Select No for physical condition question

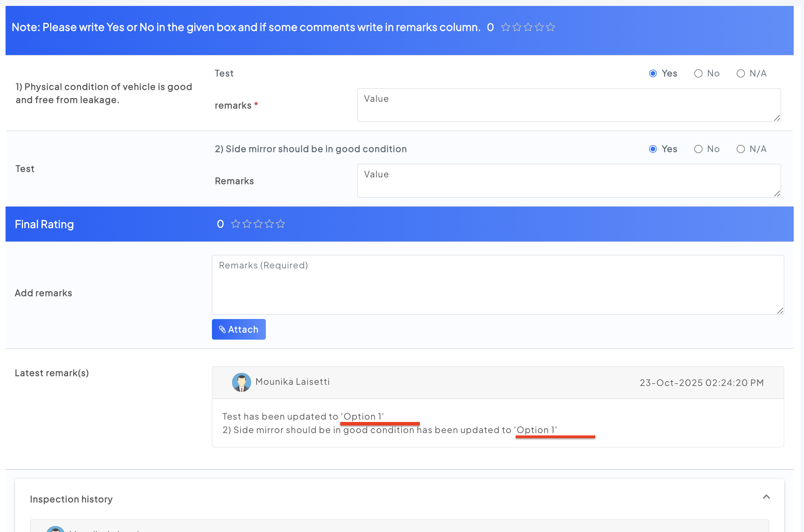click(x=698, y=74)
